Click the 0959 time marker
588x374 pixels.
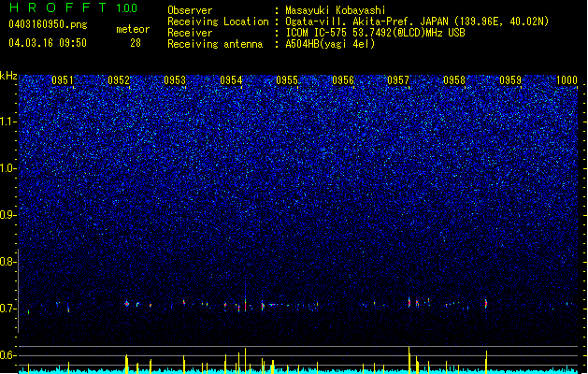point(510,80)
